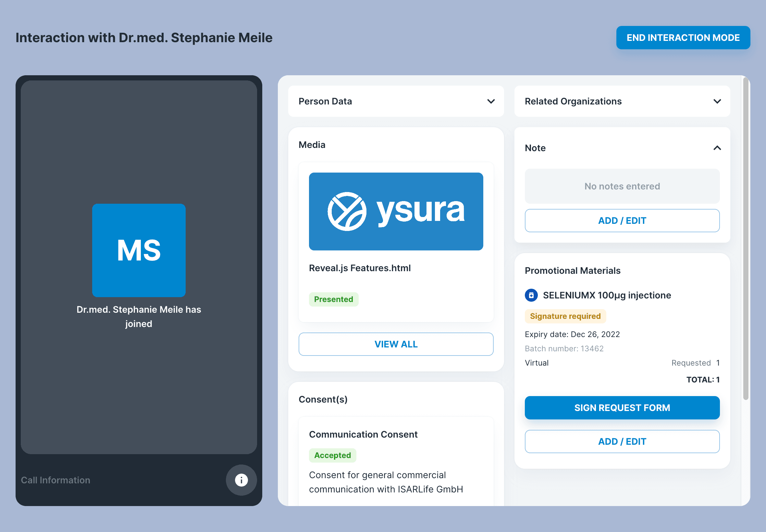Screen dimensions: 766x532
Task: Select Reveal.js Features.html file name
Action: click(360, 268)
